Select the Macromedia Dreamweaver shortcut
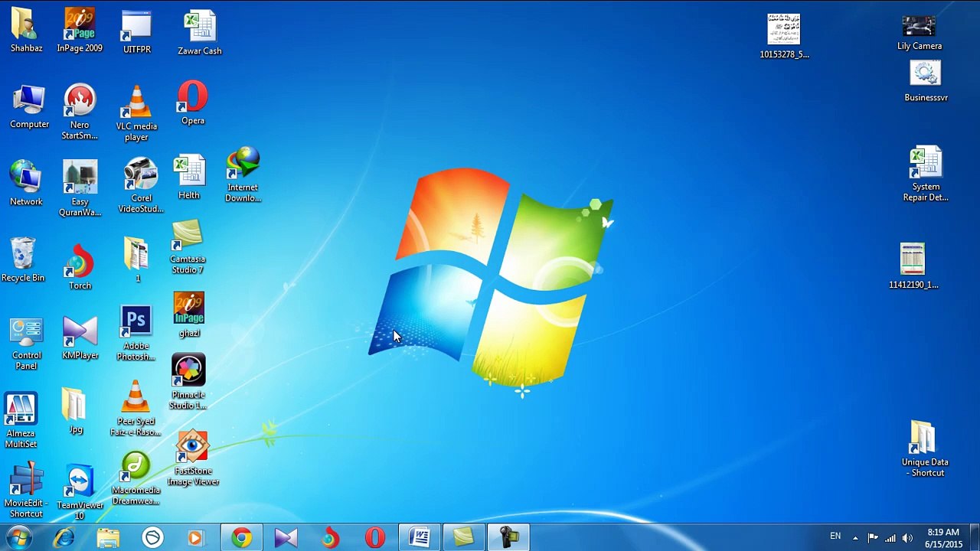This screenshot has height=551, width=980. 136,480
